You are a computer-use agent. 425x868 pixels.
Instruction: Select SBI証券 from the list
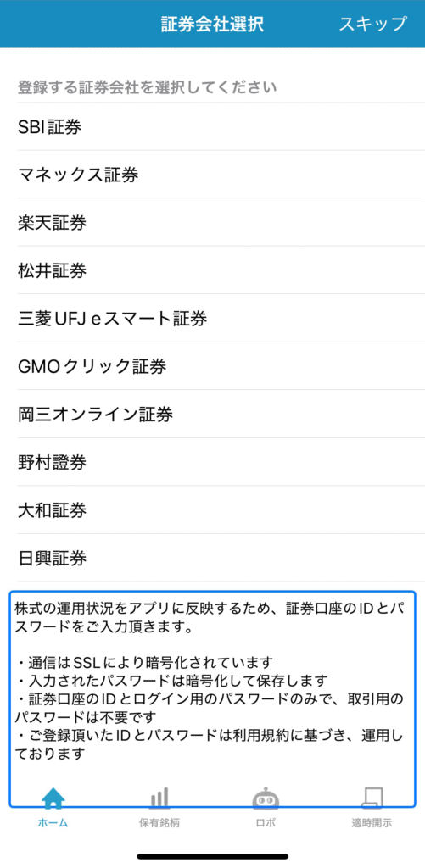pos(212,127)
